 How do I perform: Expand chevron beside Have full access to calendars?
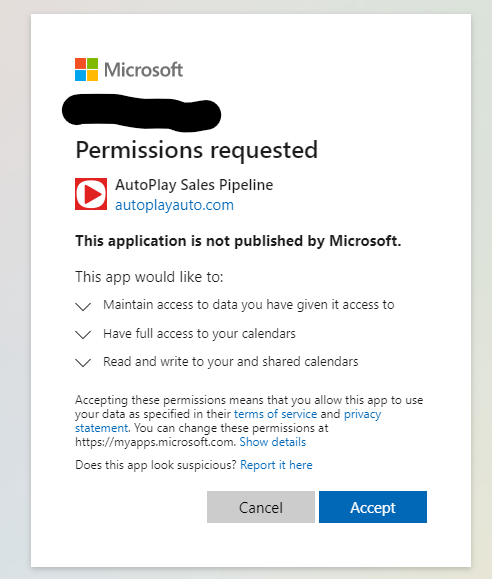click(x=83, y=334)
